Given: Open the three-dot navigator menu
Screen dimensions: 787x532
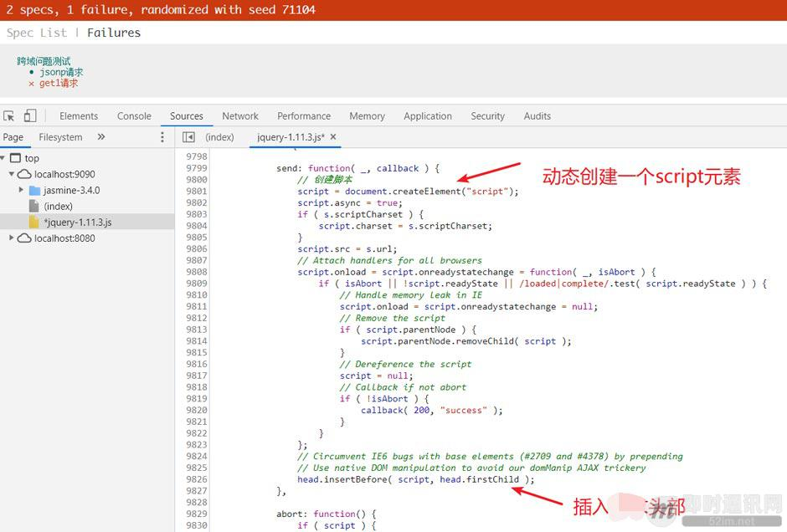Looking at the screenshot, I should click(x=162, y=137).
